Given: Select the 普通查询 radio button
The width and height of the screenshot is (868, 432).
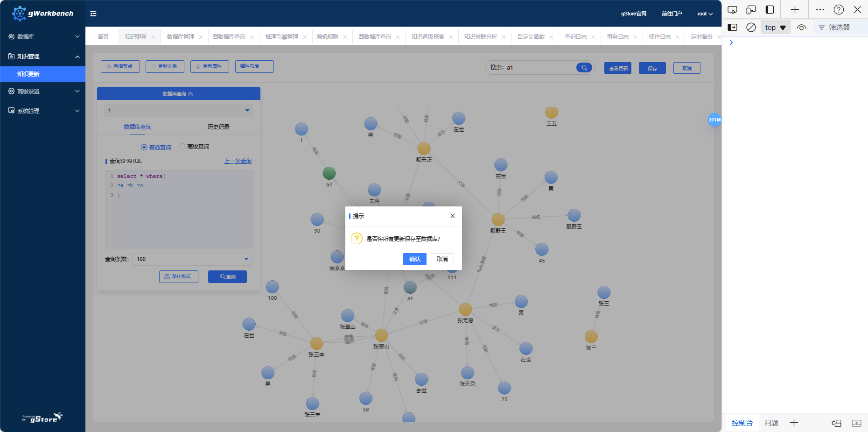Looking at the screenshot, I should [144, 147].
